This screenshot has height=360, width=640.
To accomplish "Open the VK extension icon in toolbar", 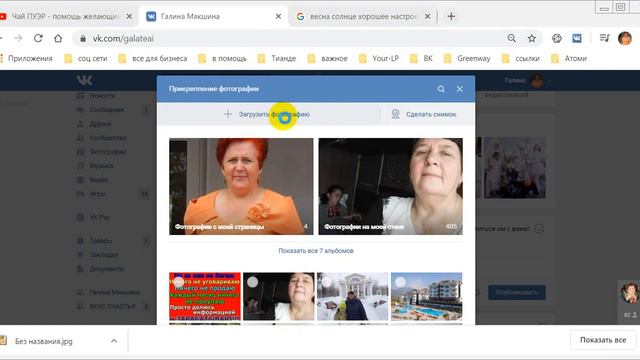I will [x=577, y=38].
